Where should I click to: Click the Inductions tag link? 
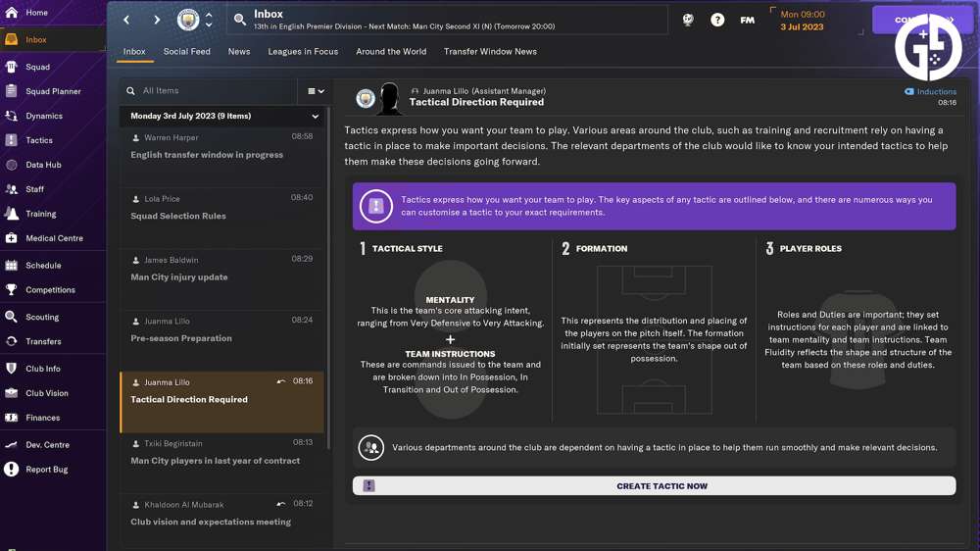tap(930, 91)
